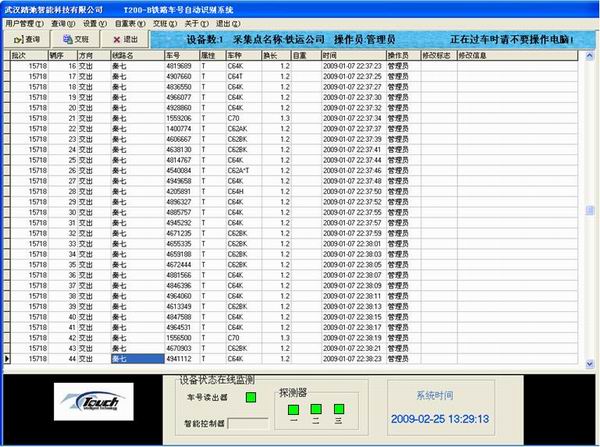This screenshot has width=600, height=447.
Task: Click the 车号 column header
Action: tap(180, 55)
